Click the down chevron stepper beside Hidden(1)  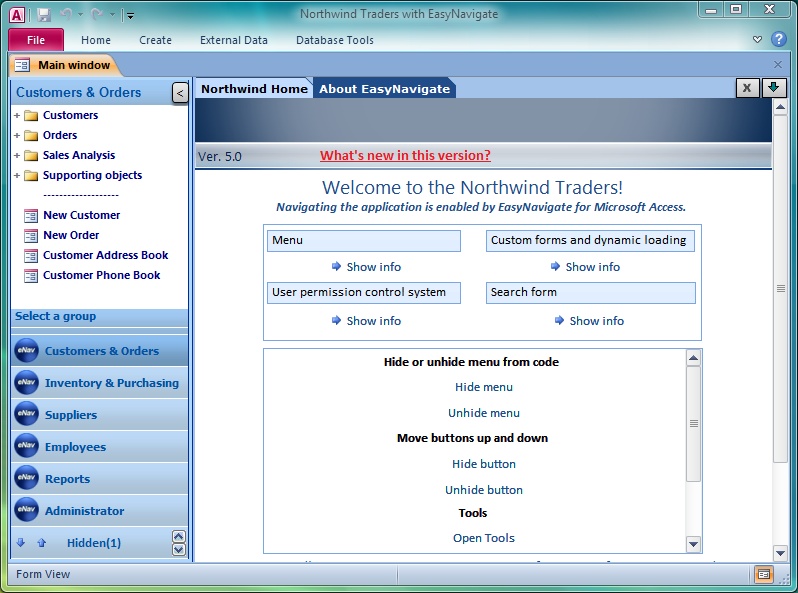(x=179, y=550)
